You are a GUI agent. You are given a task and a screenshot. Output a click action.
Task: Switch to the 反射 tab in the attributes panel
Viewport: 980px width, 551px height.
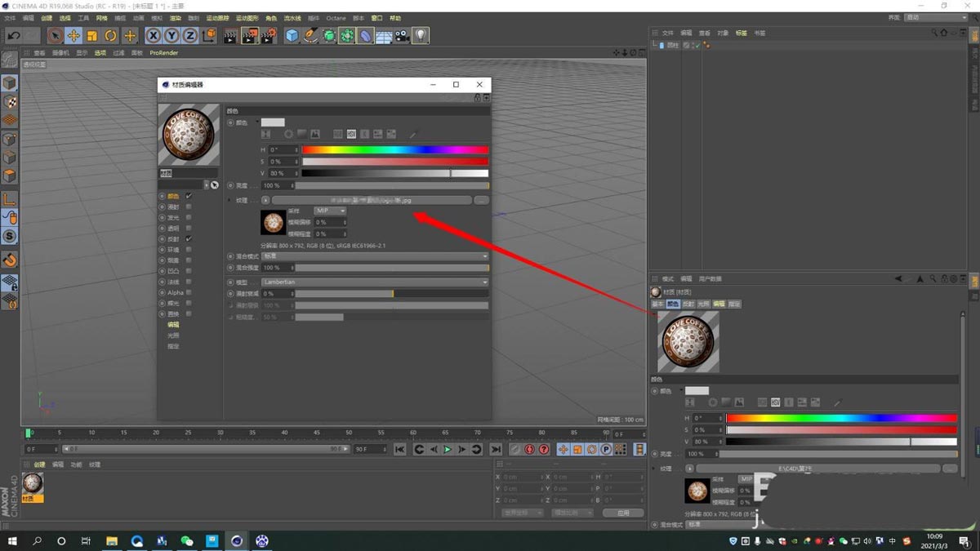coord(687,304)
